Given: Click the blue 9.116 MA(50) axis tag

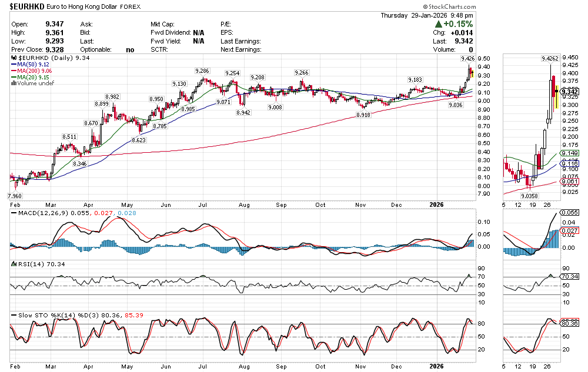Looking at the screenshot, I should 569,163.
